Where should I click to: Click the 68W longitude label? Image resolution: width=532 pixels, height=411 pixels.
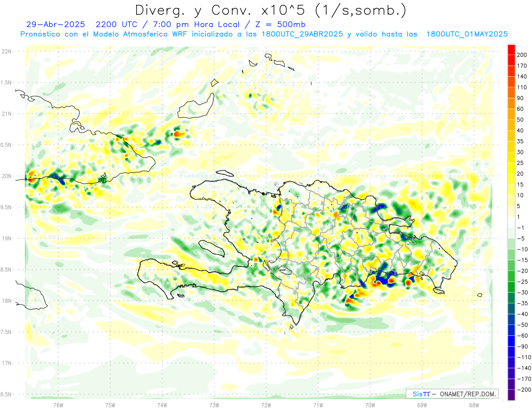coord(474,405)
